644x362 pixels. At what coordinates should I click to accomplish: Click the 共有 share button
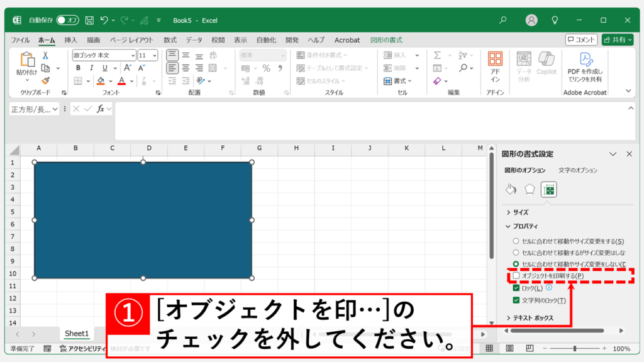point(617,40)
